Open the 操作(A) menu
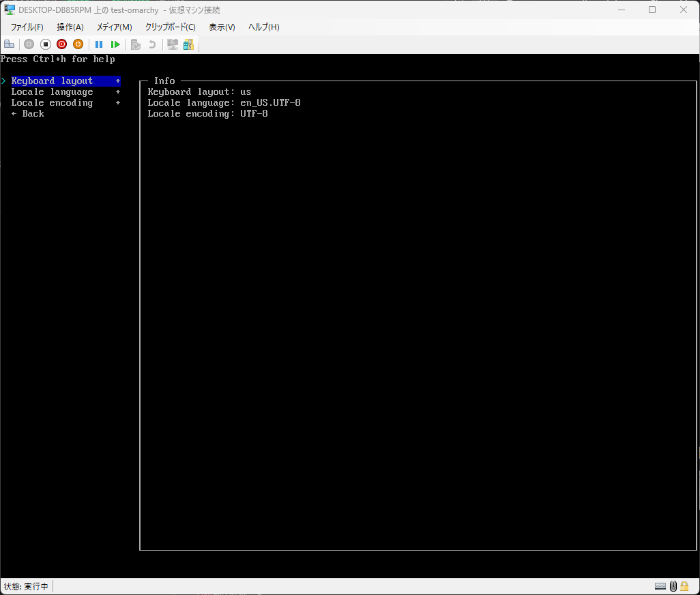 [70, 27]
